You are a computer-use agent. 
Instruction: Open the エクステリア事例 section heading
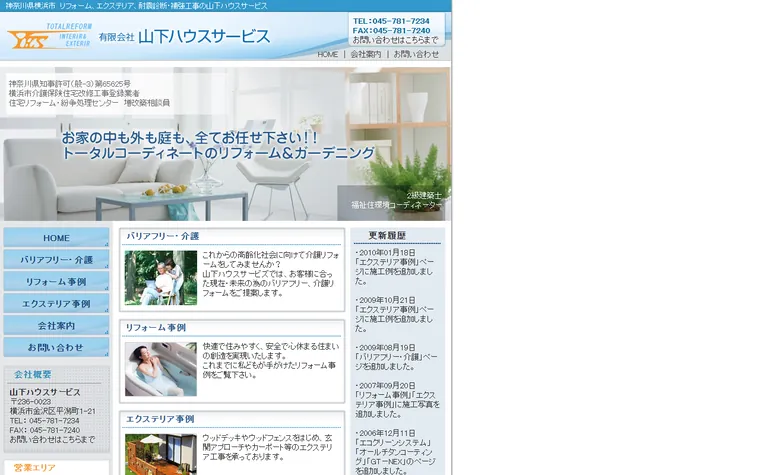click(x=160, y=419)
